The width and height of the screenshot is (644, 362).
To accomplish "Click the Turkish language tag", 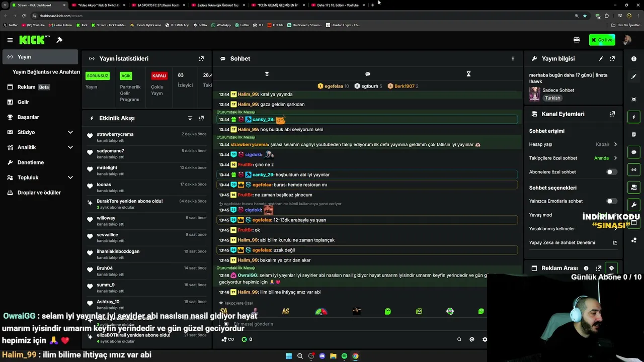I will [552, 98].
